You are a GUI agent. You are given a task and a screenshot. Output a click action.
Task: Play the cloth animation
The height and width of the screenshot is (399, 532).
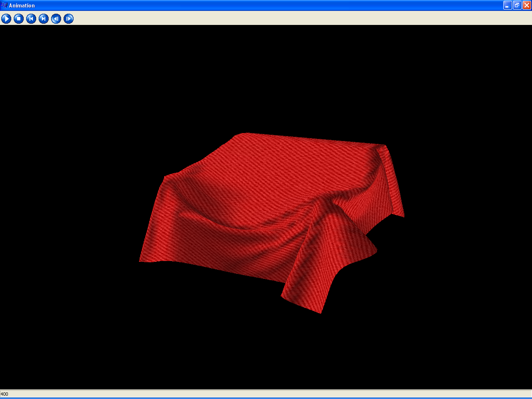click(6, 19)
